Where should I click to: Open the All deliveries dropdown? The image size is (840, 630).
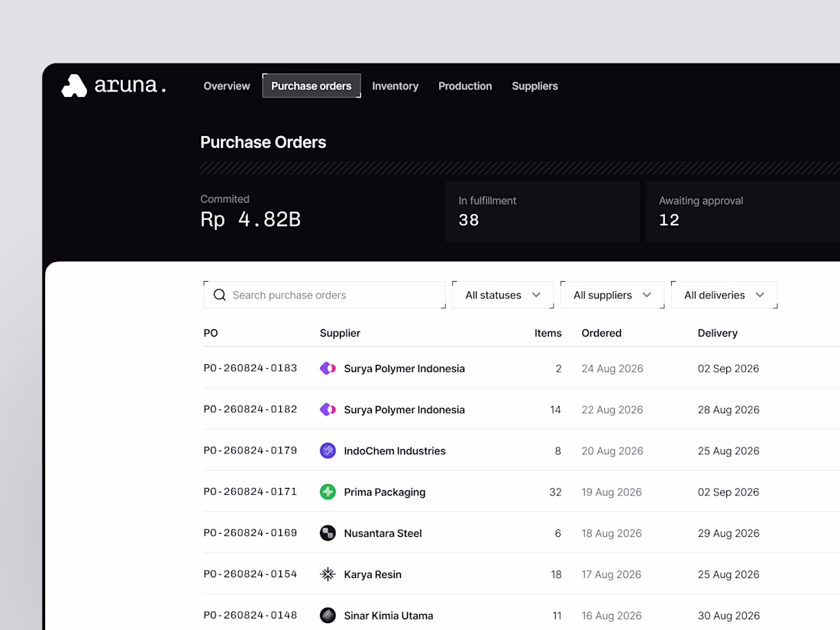coord(724,295)
